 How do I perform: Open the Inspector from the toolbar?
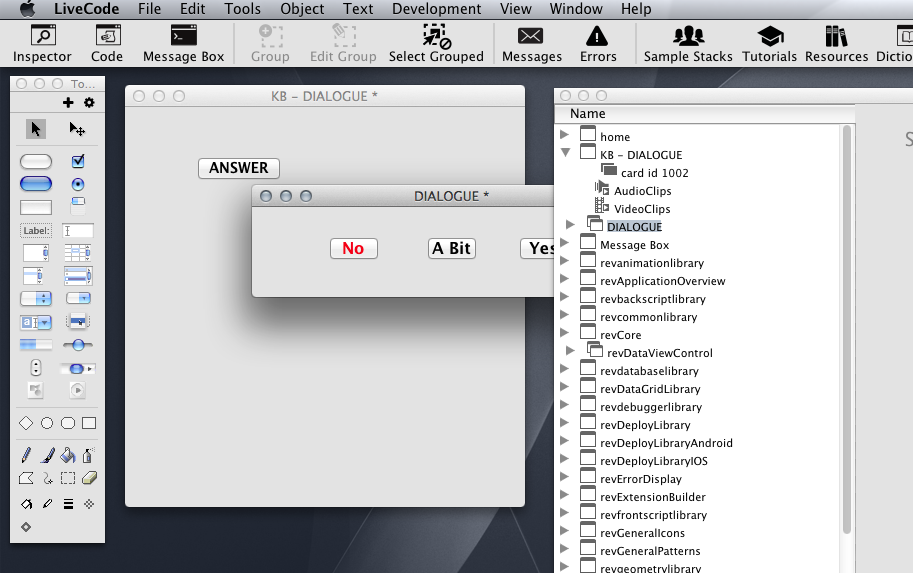(x=42, y=44)
